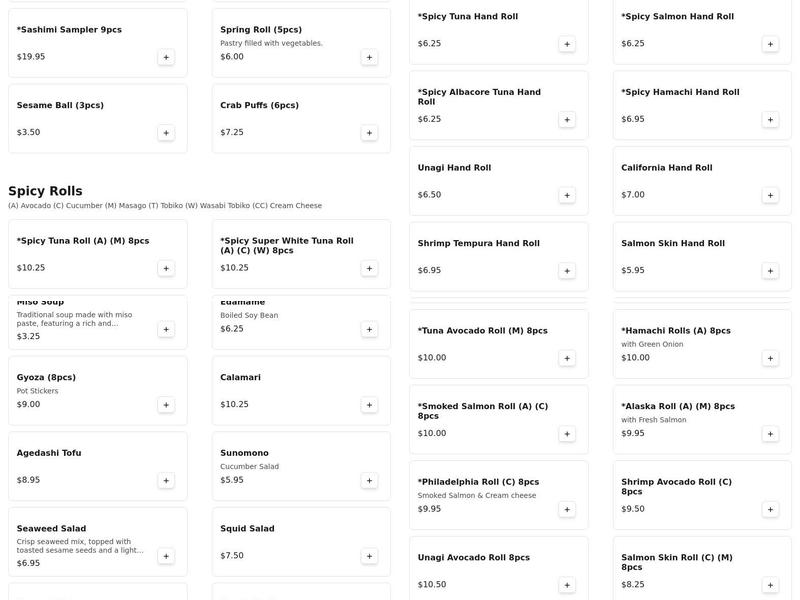Add Salmon Skin Hand Roll to cart
Image resolution: width=800 pixels, height=600 pixels.
pyautogui.click(x=770, y=270)
